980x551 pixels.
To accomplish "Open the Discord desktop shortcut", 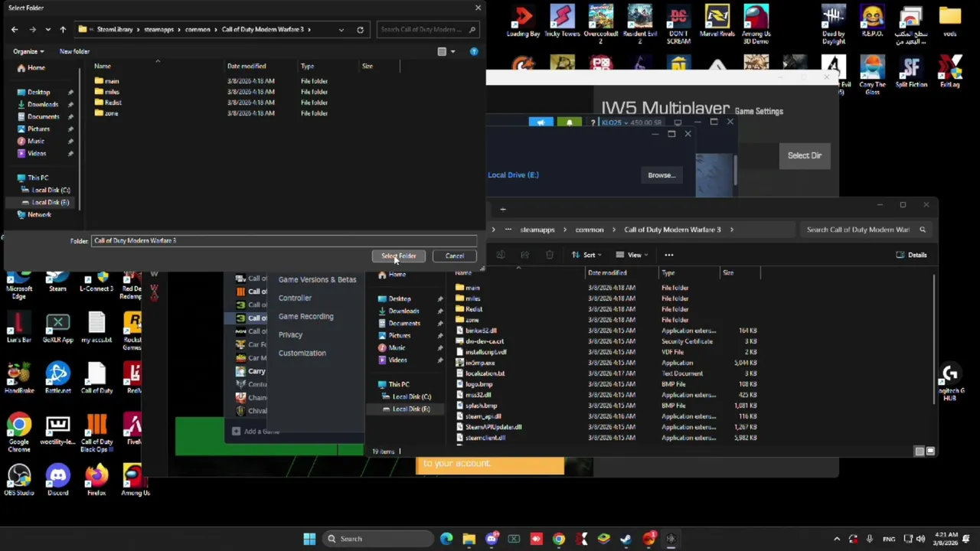I will (57, 481).
